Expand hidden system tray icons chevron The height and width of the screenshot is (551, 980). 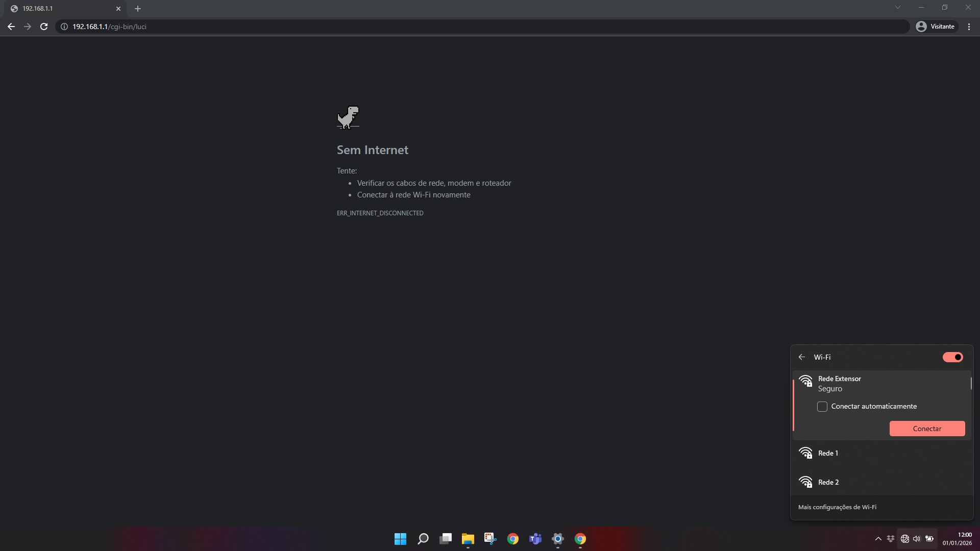pyautogui.click(x=878, y=539)
